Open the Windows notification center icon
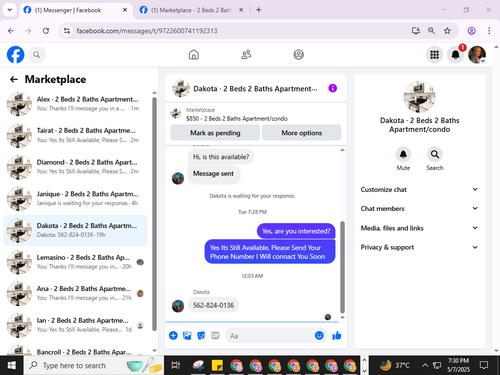This screenshot has width=500, height=375. click(x=484, y=365)
